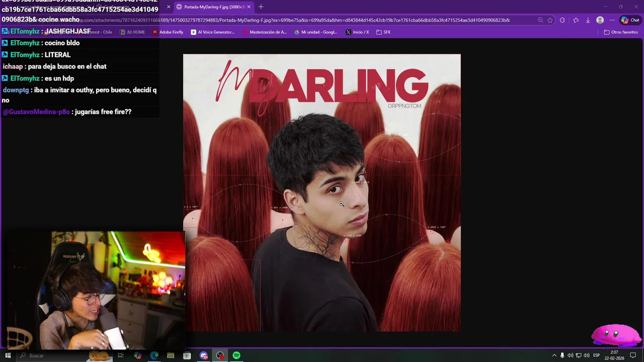This screenshot has height=362, width=644.
Task: Open the Adobe Firefly bookmark
Action: tap(168, 32)
